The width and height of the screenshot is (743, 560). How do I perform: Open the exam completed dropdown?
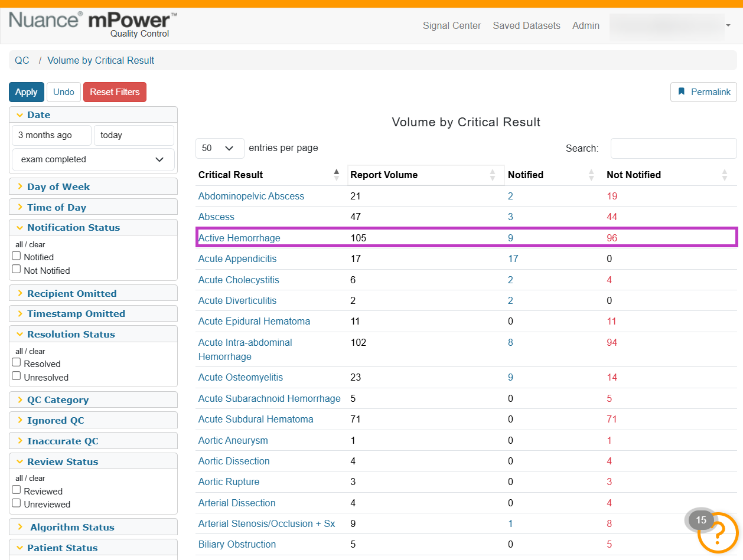point(93,159)
